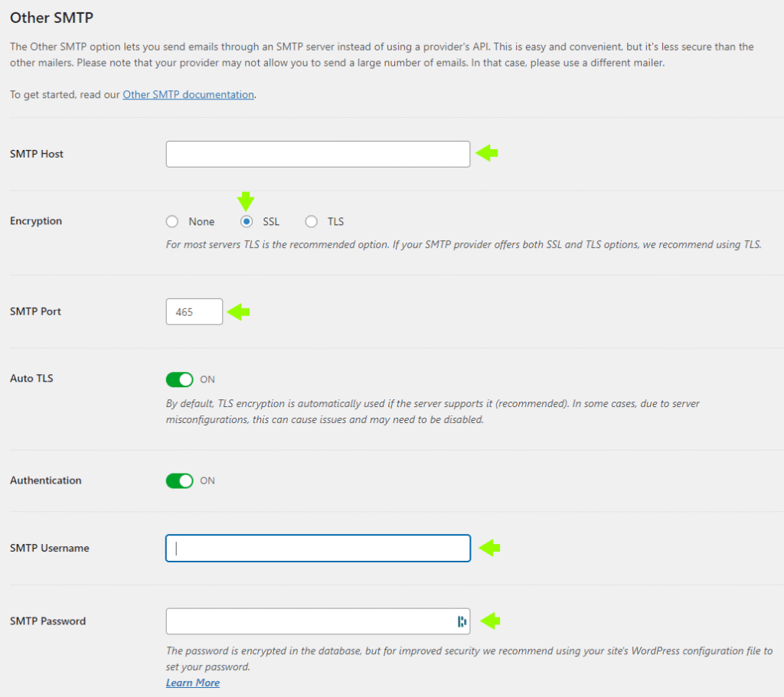Choose TLS as the encryption type

[311, 222]
